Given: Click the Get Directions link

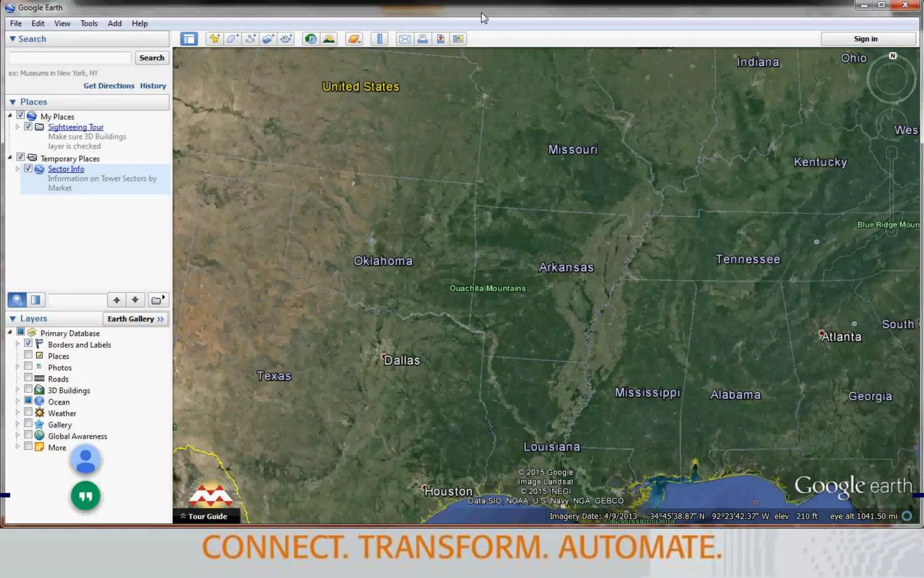Looking at the screenshot, I should 109,86.
